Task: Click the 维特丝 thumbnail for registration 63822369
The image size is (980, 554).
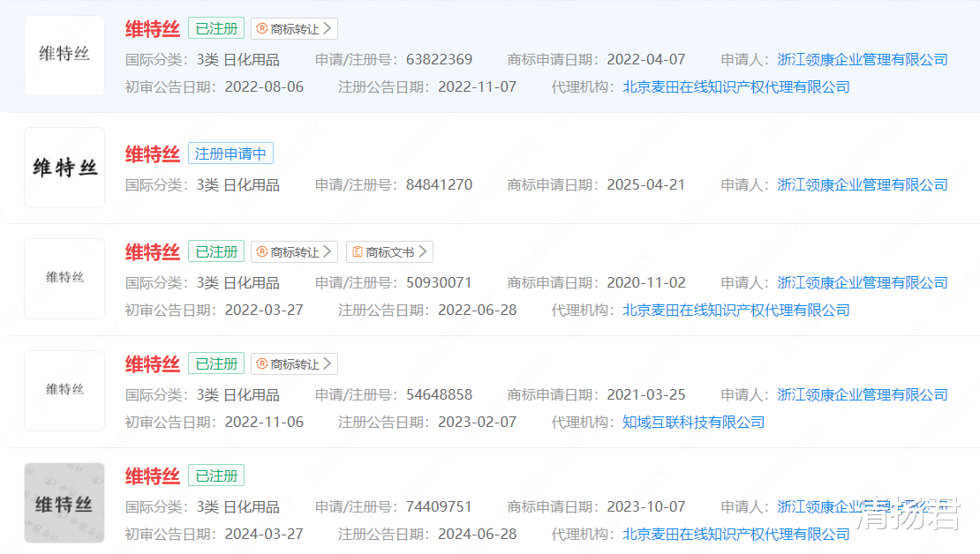Action: coord(64,56)
